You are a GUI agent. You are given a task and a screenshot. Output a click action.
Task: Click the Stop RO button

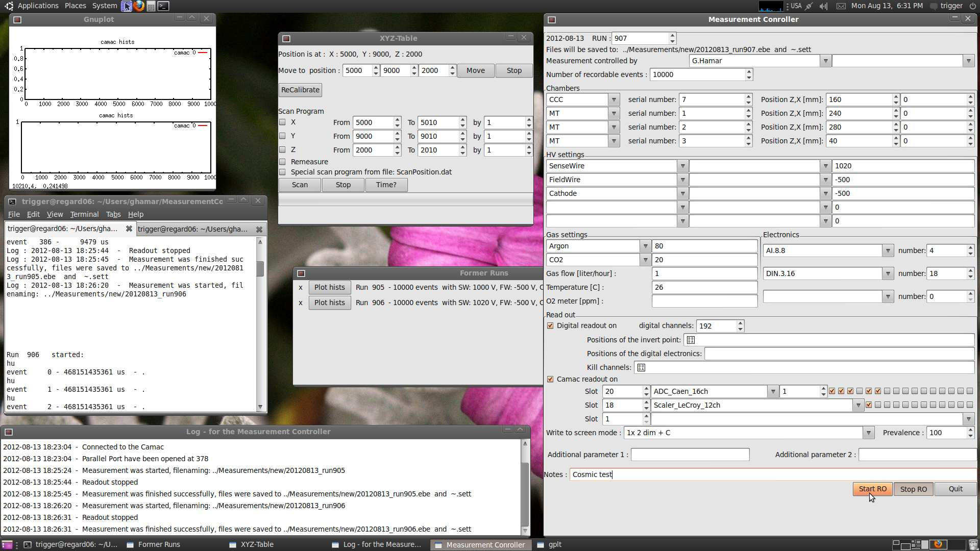tap(913, 488)
